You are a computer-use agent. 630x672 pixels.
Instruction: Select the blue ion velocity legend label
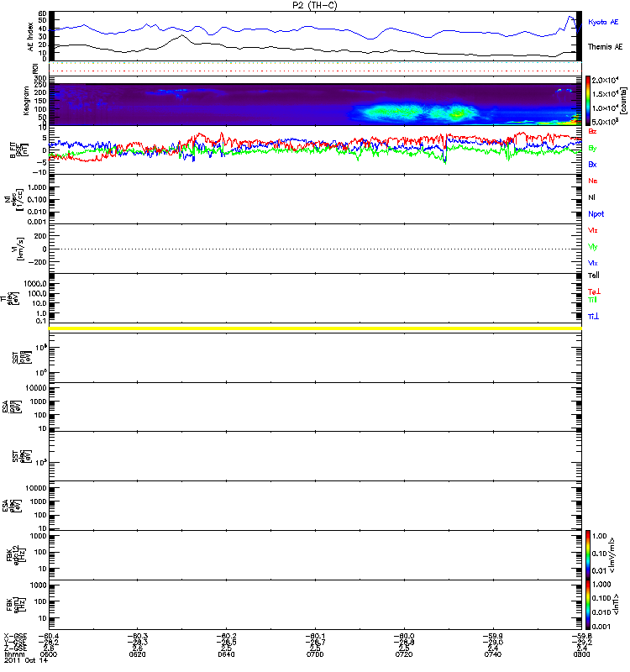(x=593, y=263)
